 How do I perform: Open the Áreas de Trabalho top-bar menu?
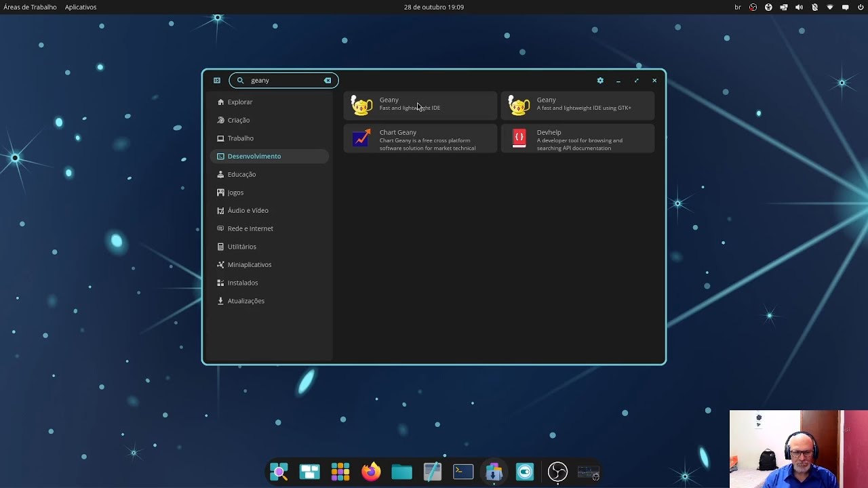tap(30, 7)
